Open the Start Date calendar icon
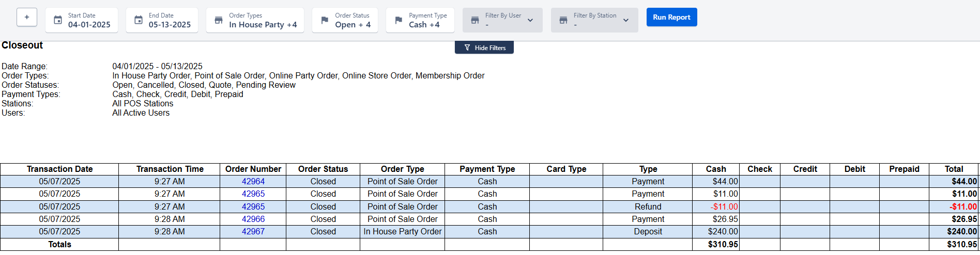The image size is (980, 255). coord(58,20)
